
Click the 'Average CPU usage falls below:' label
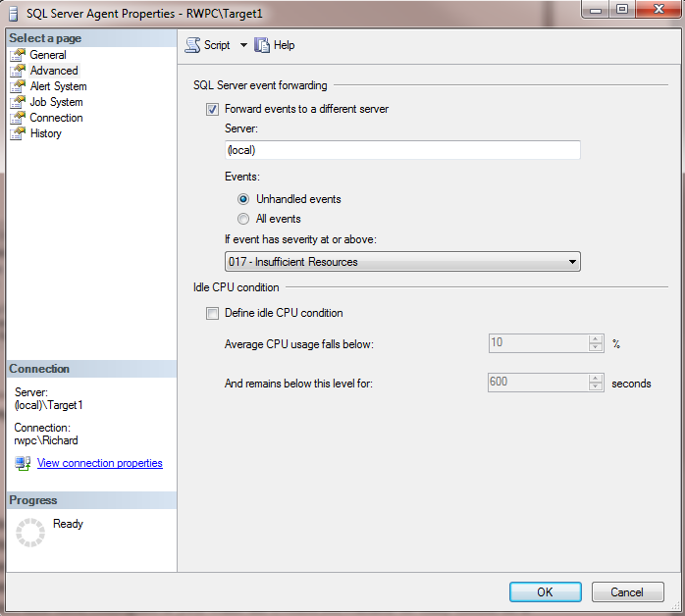[x=299, y=344]
